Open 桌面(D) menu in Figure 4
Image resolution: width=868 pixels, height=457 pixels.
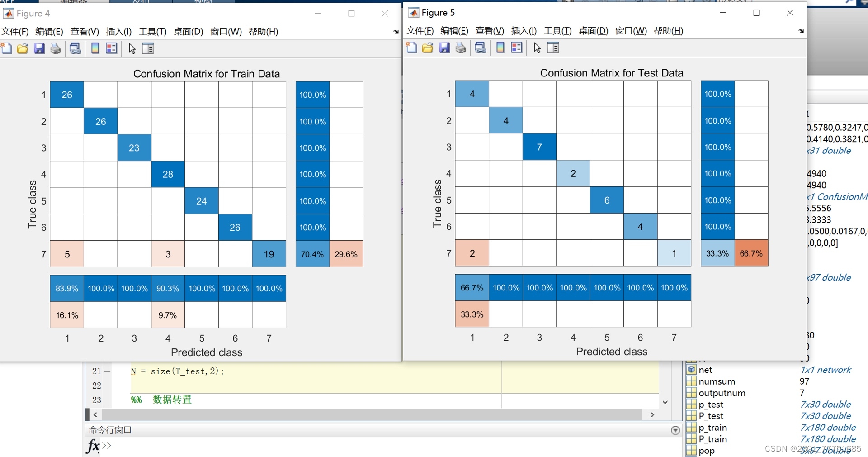[x=189, y=31]
